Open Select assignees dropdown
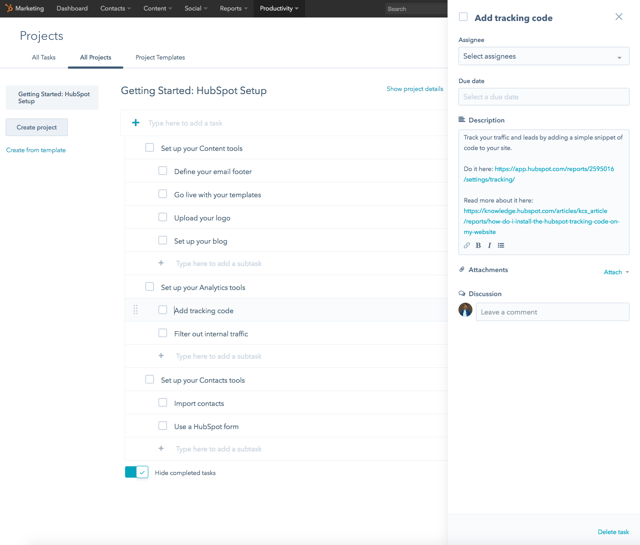Image resolution: width=640 pixels, height=545 pixels. point(544,56)
